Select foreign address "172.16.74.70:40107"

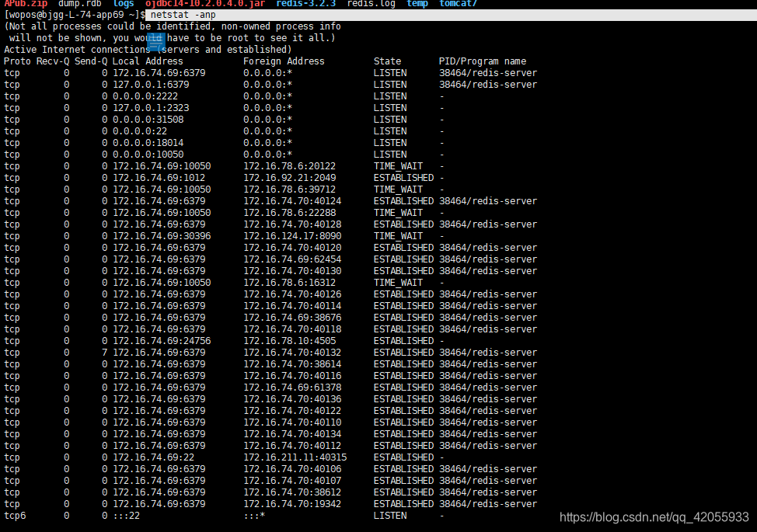tap(292, 481)
